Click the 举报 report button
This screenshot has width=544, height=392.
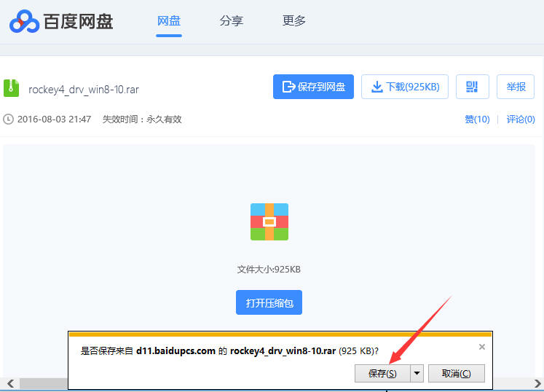click(x=516, y=87)
